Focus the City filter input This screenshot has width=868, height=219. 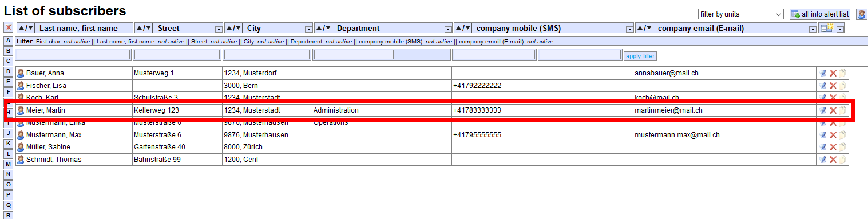267,55
